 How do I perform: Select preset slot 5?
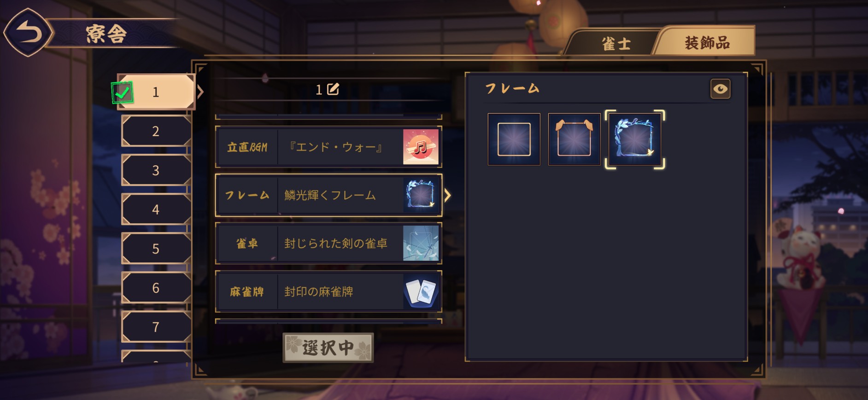pyautogui.click(x=156, y=249)
